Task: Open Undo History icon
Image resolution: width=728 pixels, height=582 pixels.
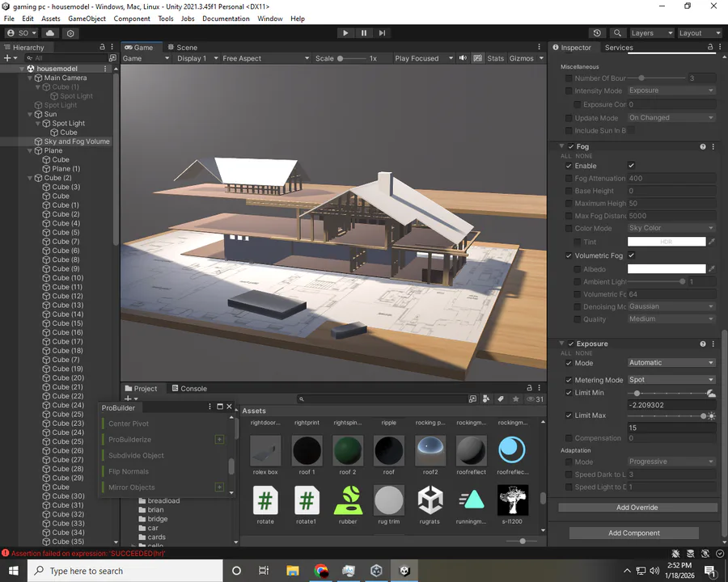Action: (x=597, y=33)
